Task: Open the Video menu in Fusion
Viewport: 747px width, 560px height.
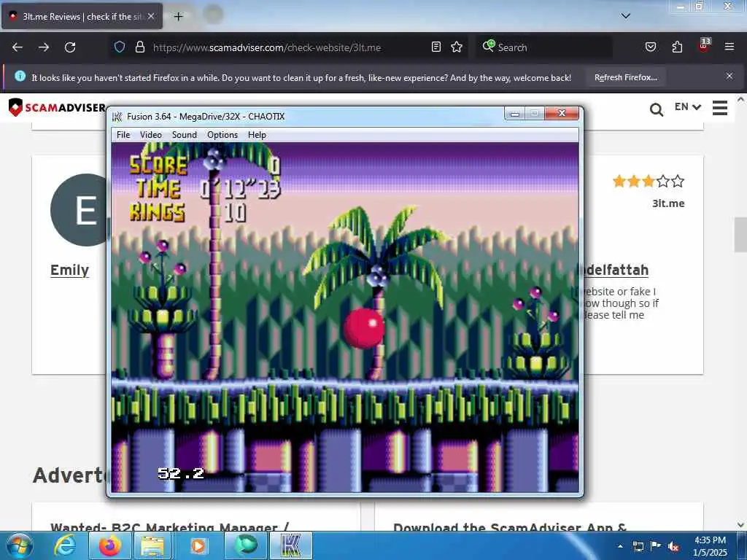Action: pyautogui.click(x=150, y=135)
